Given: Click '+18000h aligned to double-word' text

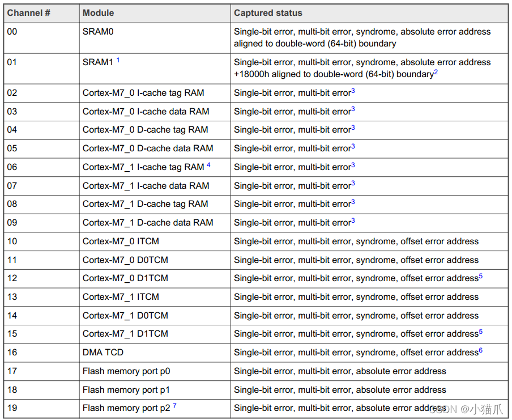Looking at the screenshot, I should [x=297, y=74].
